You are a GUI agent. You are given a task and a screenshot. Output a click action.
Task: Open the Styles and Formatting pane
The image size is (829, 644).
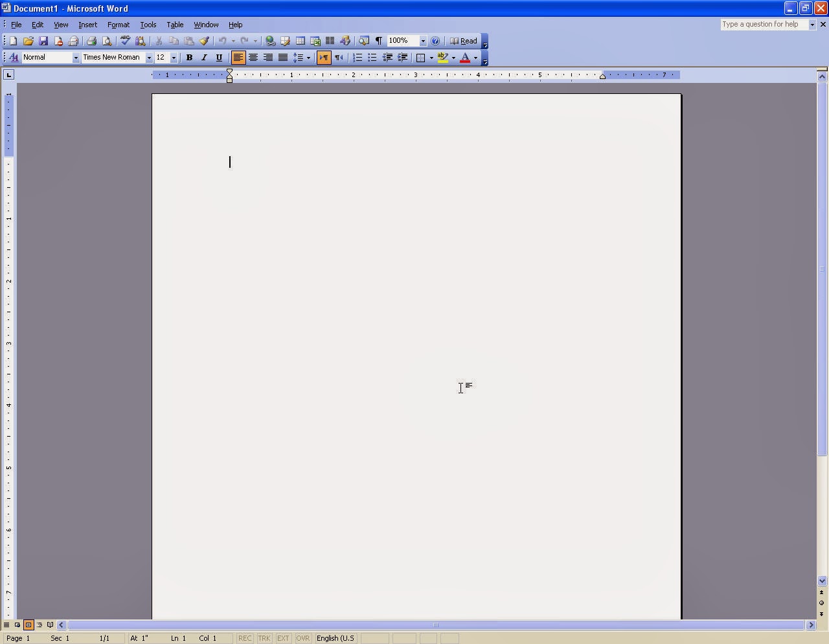13,57
